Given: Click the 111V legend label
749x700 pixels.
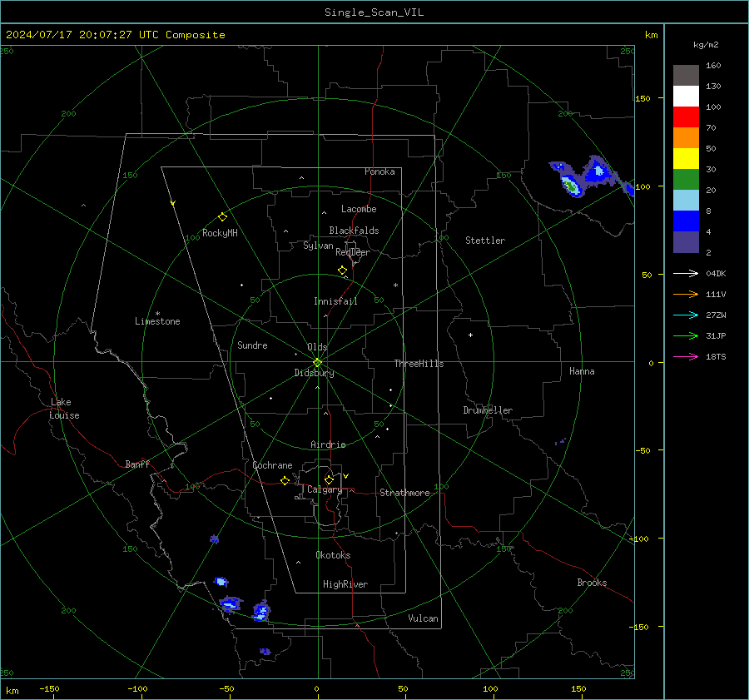Looking at the screenshot, I should pos(716,295).
